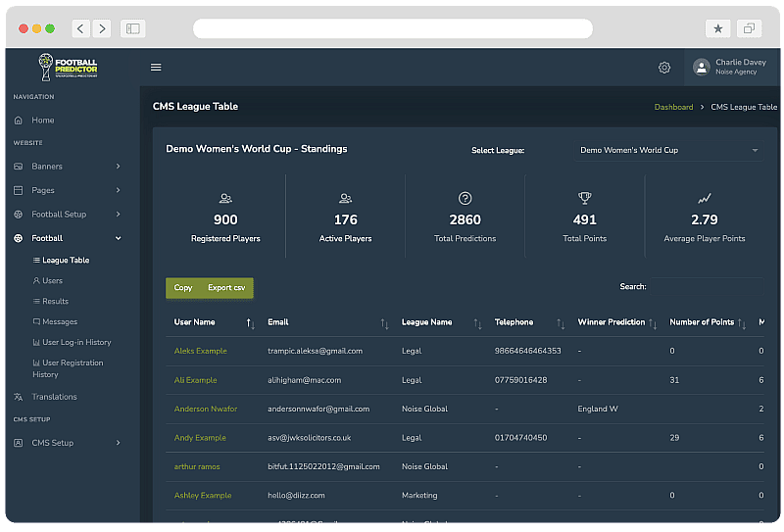The image size is (784, 532).
Task: Open Aleks Example user link
Action: point(201,351)
